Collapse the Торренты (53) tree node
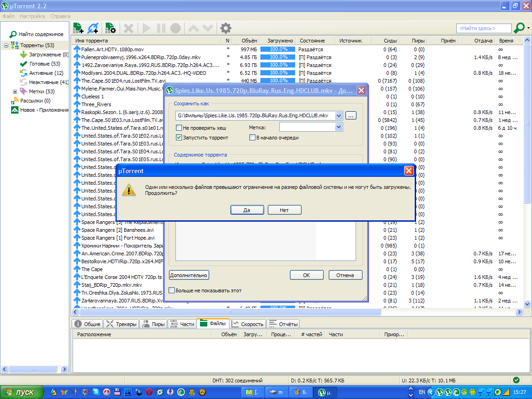This screenshot has width=532, height=399. tap(6, 45)
